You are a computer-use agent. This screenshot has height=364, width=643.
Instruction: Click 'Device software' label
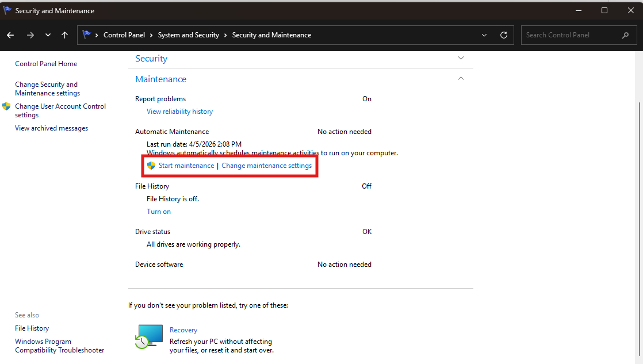159,265
